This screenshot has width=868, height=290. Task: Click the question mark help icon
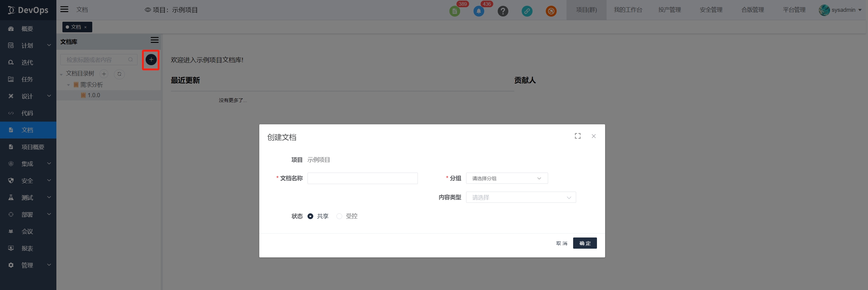[503, 11]
